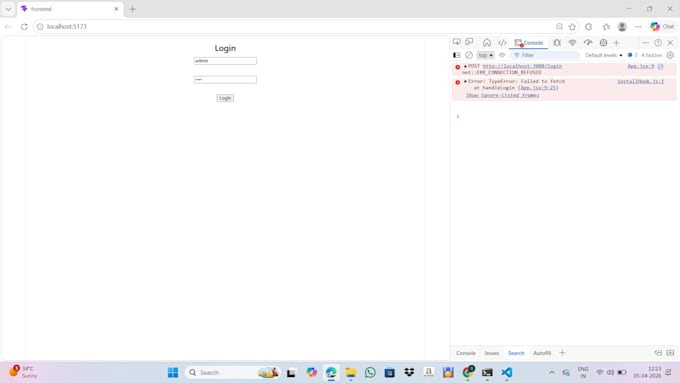This screenshot has width=680, height=383.
Task: Open the Application panel gear-like icon
Action: [x=603, y=43]
